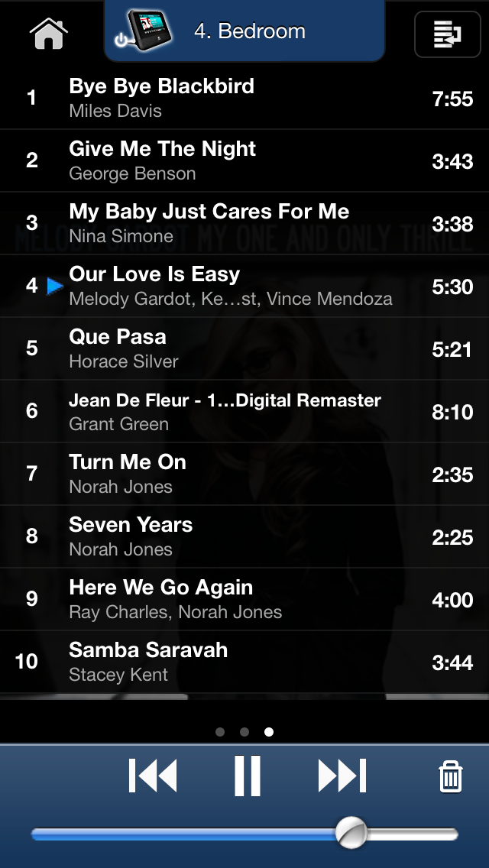Choose My Baby Just Cares For Me
This screenshot has height=868, width=489.
coord(244,223)
